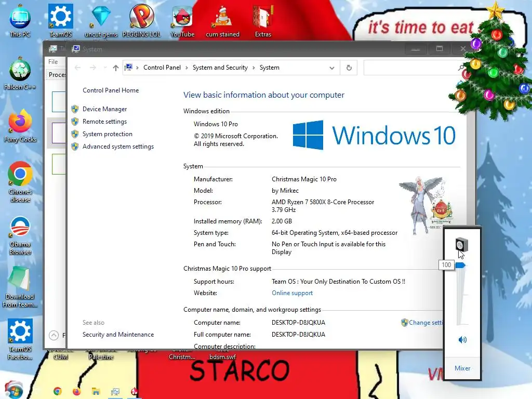Click the Windows 10 logo image

point(374,135)
